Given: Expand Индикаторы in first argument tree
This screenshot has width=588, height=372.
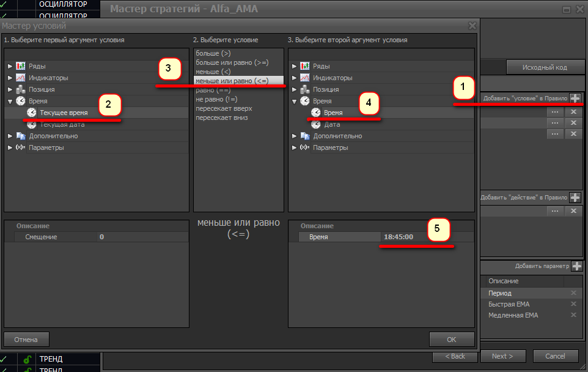Looking at the screenshot, I should [10, 78].
